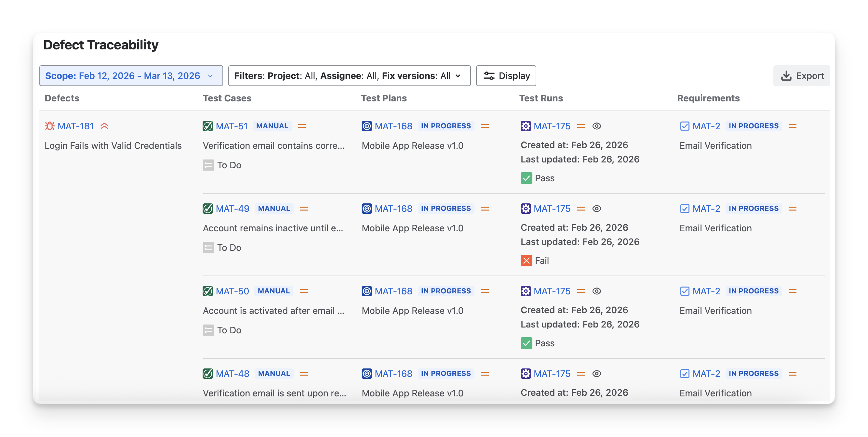Click the blue test plan icon in MAT-49 row
The height and width of the screenshot is (437, 868).
tap(367, 208)
